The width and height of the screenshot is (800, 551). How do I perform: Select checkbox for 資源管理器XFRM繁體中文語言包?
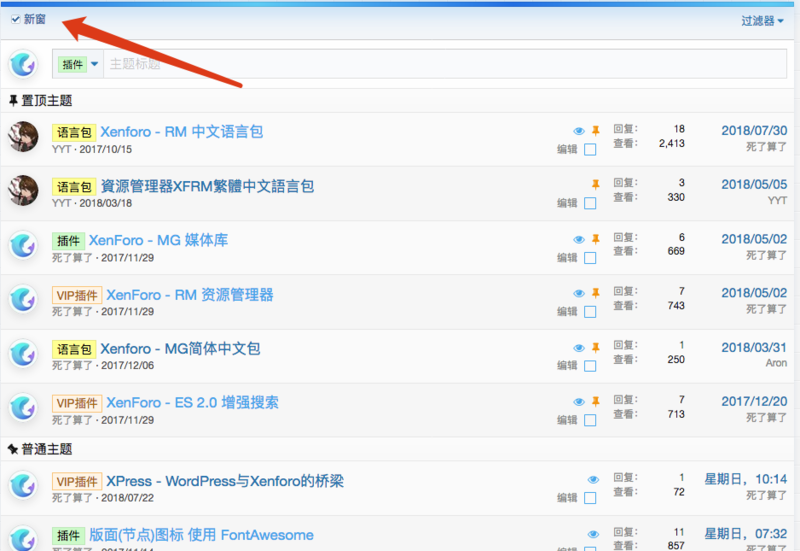point(590,203)
